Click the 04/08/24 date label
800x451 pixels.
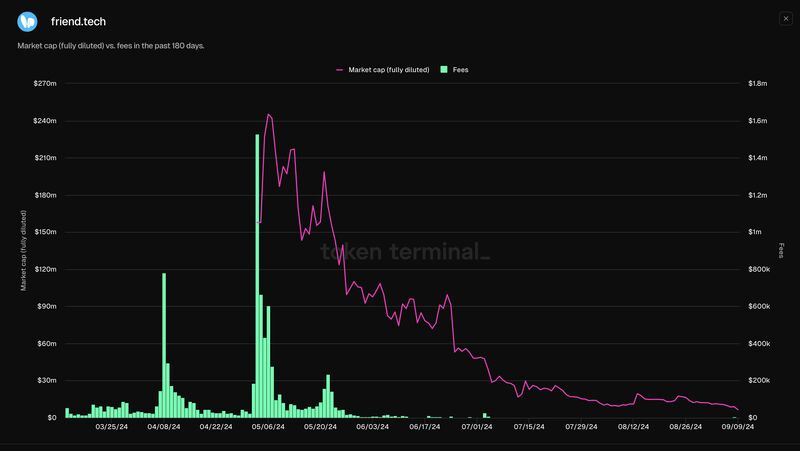pyautogui.click(x=164, y=427)
